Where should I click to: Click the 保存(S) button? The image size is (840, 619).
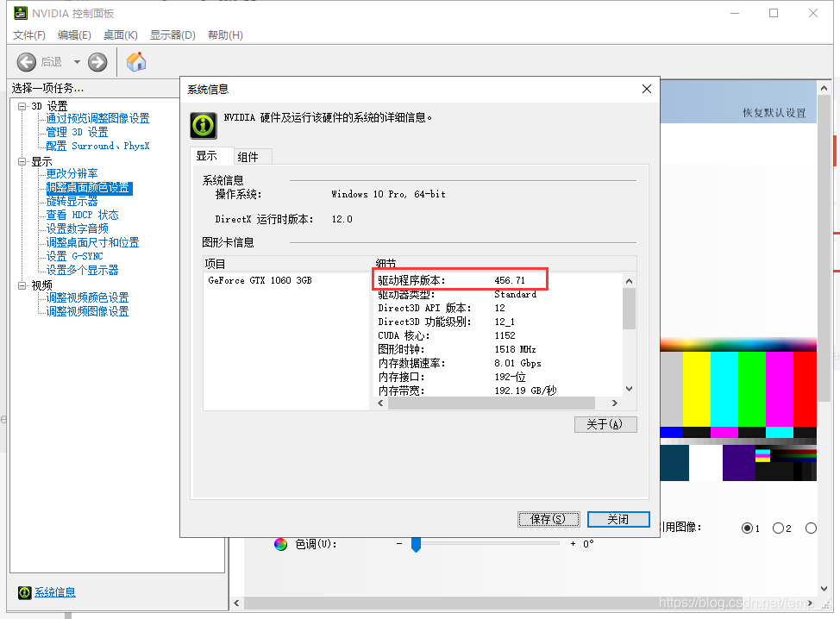click(x=549, y=519)
